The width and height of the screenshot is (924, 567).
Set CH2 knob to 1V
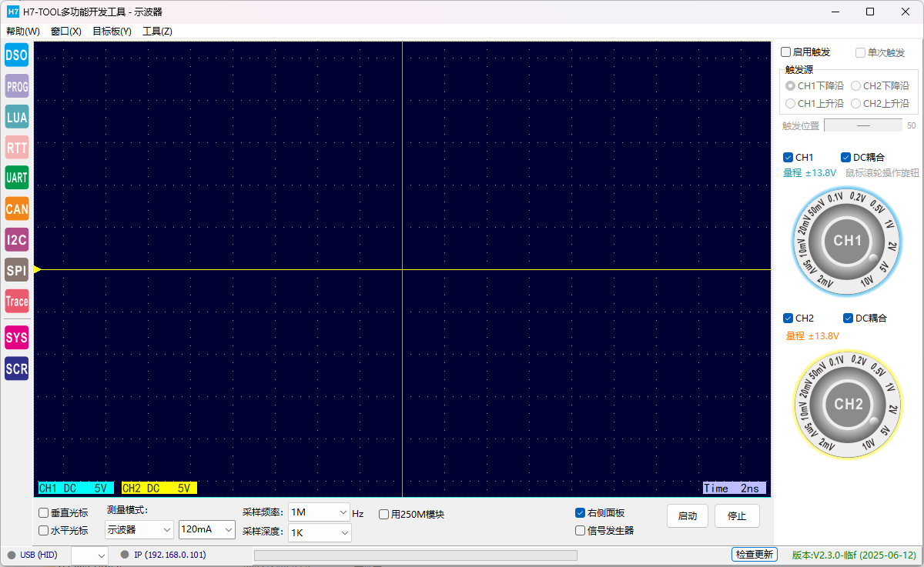click(x=890, y=388)
